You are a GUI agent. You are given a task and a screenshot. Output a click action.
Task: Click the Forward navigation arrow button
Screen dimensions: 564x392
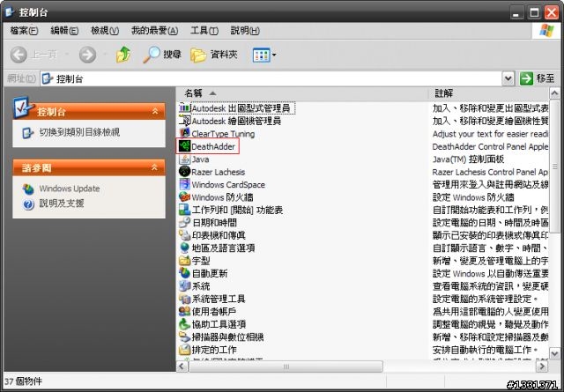[x=87, y=55]
